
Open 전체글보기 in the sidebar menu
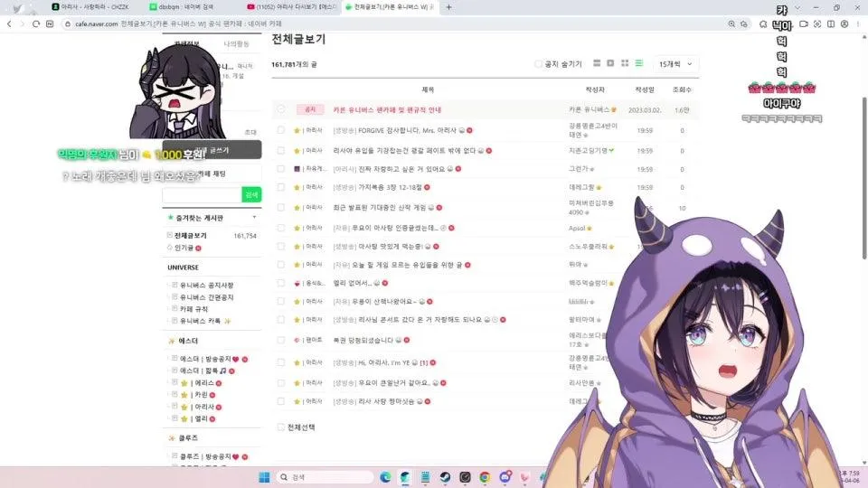point(191,236)
